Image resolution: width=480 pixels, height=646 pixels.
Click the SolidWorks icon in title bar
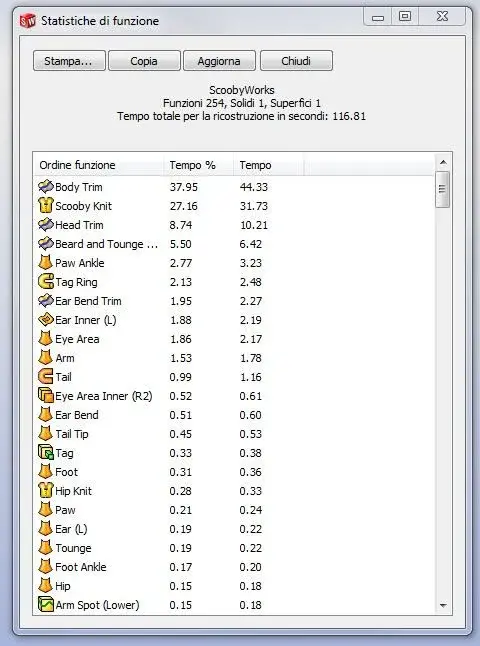click(28, 20)
